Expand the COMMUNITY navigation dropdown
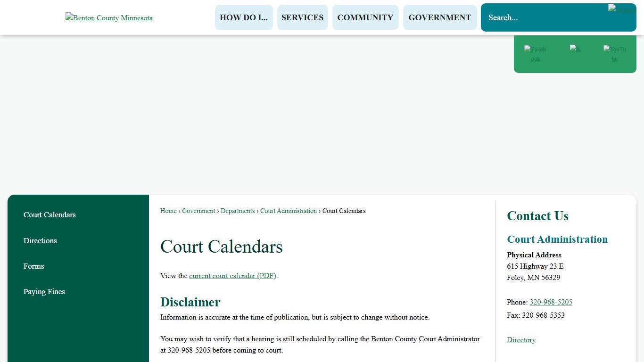This screenshot has width=644, height=362. [x=365, y=17]
